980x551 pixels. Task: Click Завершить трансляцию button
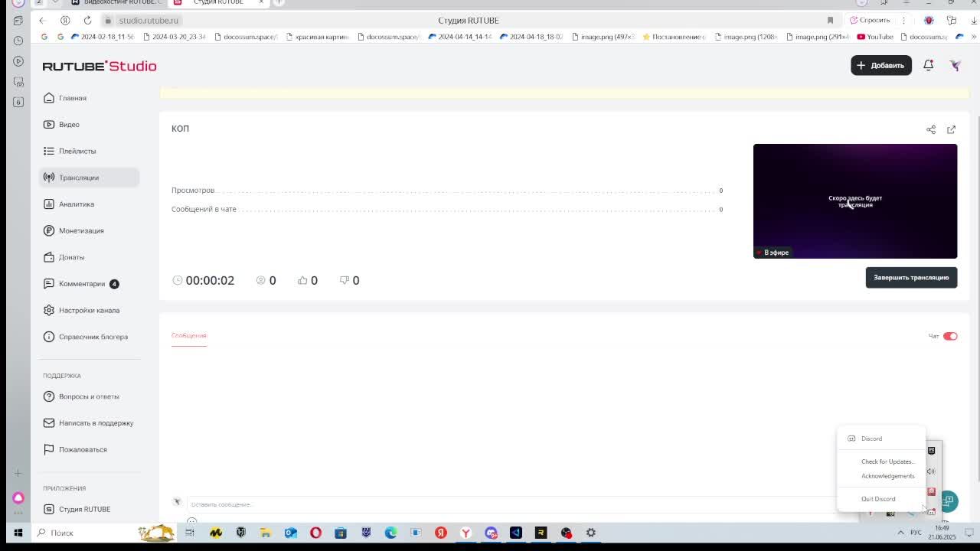coord(911,278)
